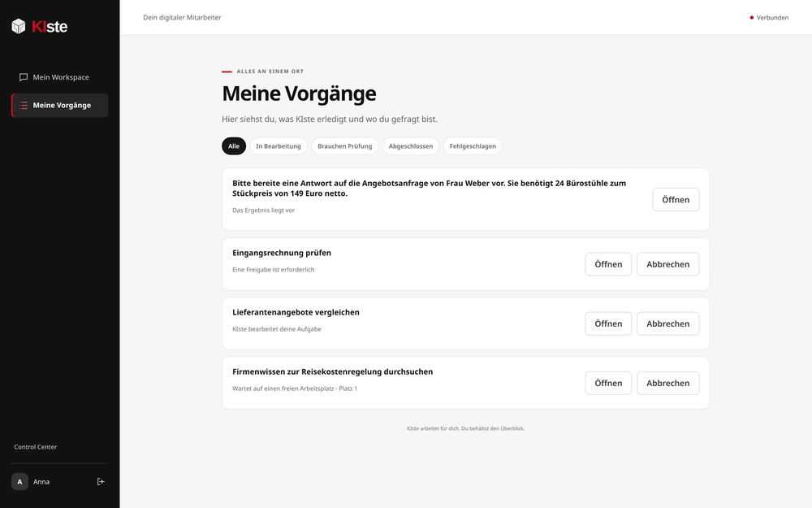Show tasks under Brauchen Prüfung

[345, 146]
